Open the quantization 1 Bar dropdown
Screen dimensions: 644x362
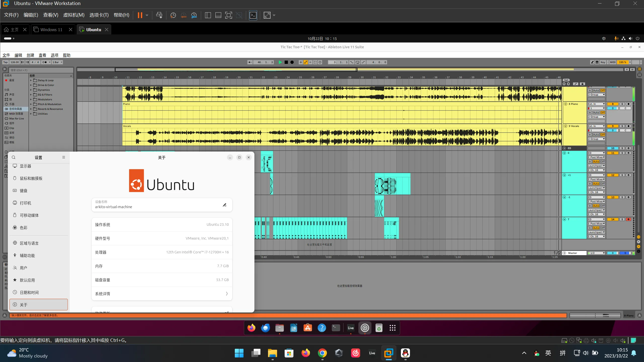pyautogui.click(x=57, y=62)
